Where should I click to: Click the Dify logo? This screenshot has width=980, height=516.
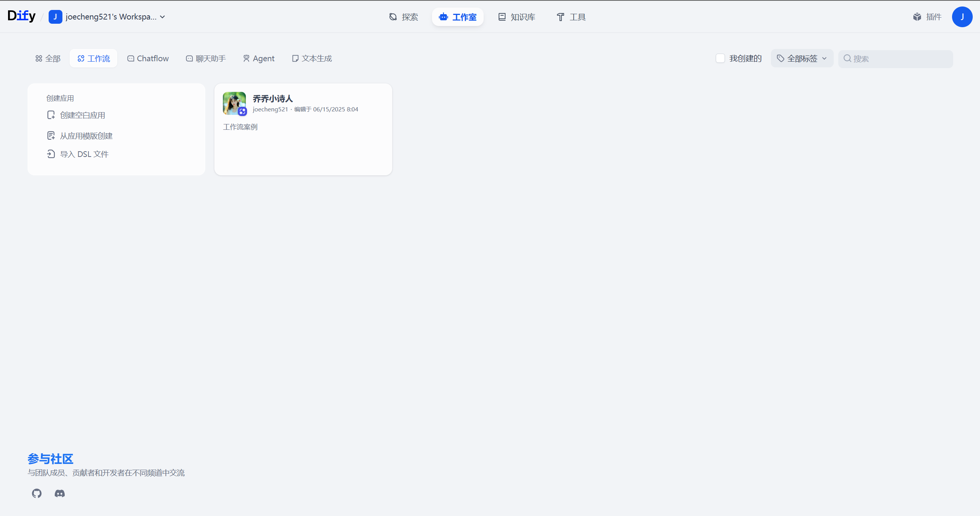pyautogui.click(x=21, y=16)
